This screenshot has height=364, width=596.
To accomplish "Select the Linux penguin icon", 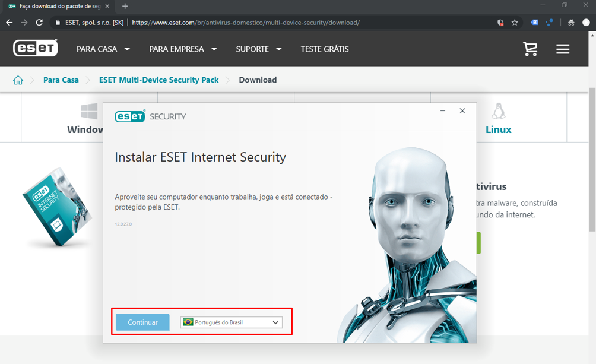I will coord(498,111).
